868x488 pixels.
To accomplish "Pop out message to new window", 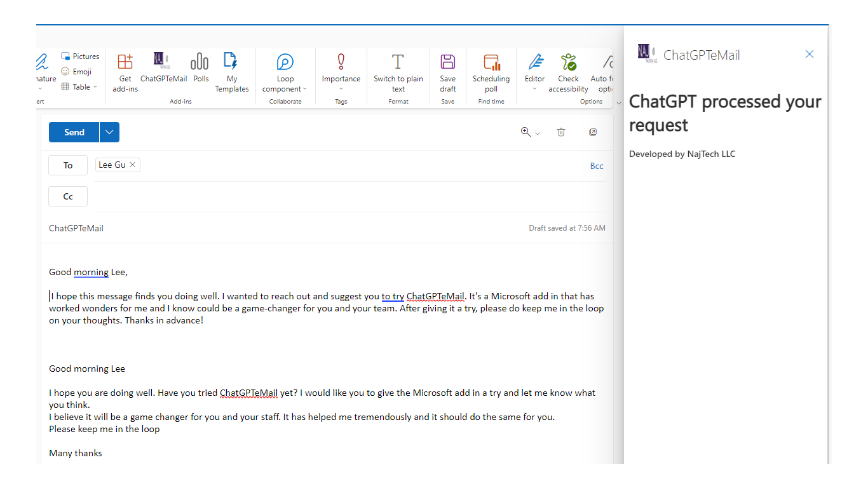I will pos(593,132).
